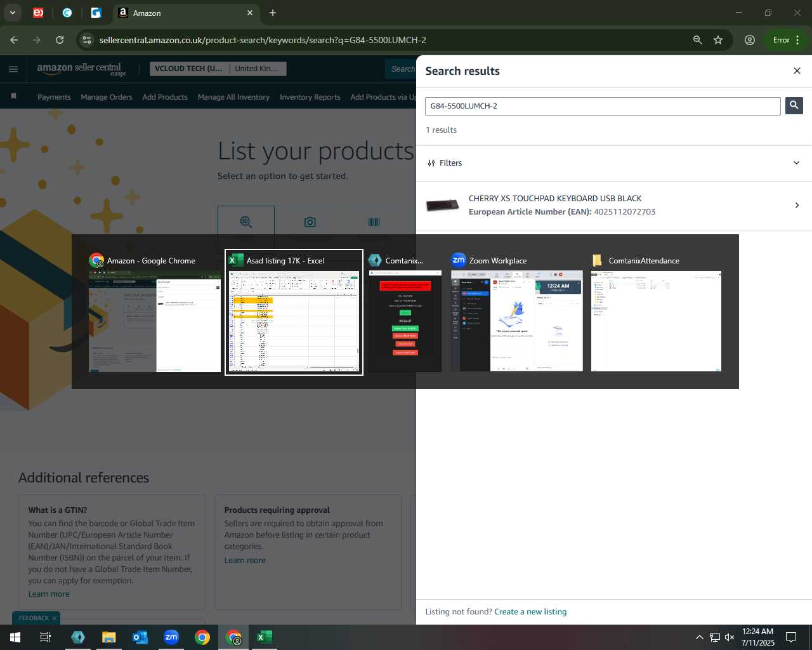The height and width of the screenshot is (650, 812).
Task: Show hidden system tray icons
Action: click(x=699, y=637)
